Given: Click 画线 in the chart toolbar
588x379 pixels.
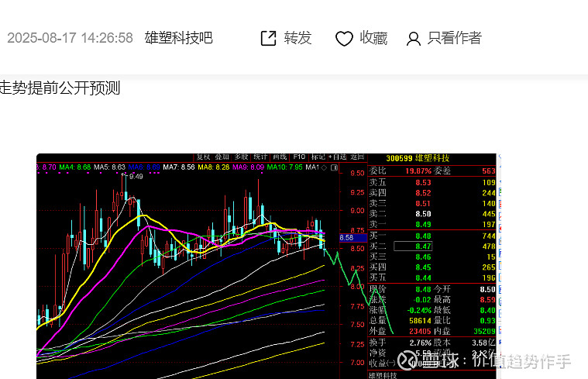Looking at the screenshot, I should pos(280,157).
